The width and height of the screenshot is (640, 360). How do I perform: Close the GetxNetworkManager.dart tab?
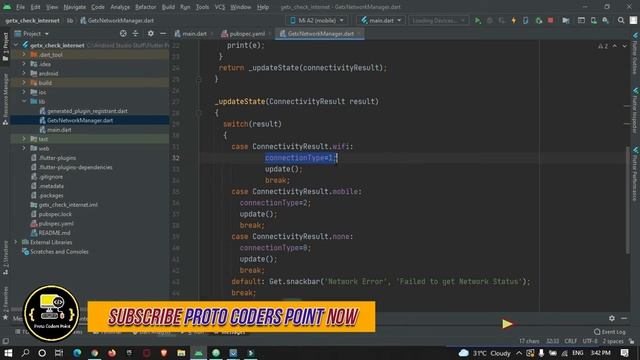coord(359,34)
